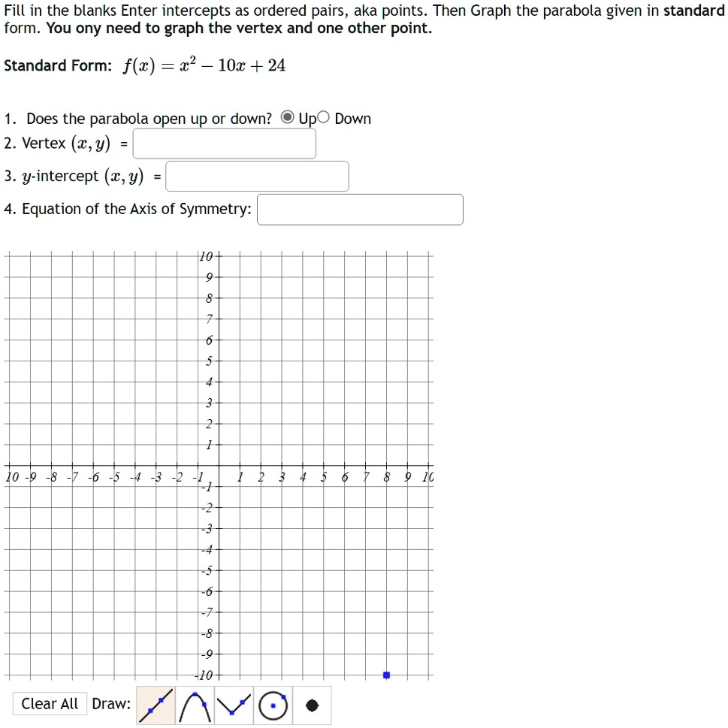Focus the y-intercept answer field
This screenshot has height=728, width=728.
tap(257, 177)
